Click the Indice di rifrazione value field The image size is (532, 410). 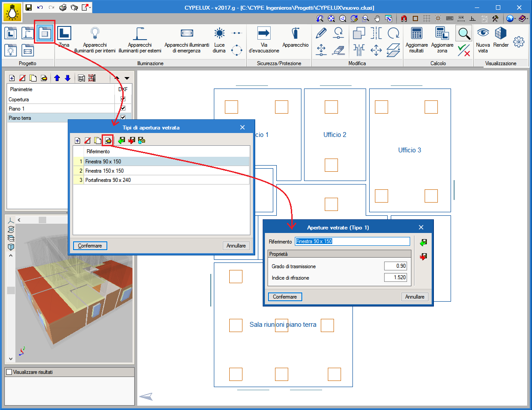(395, 277)
